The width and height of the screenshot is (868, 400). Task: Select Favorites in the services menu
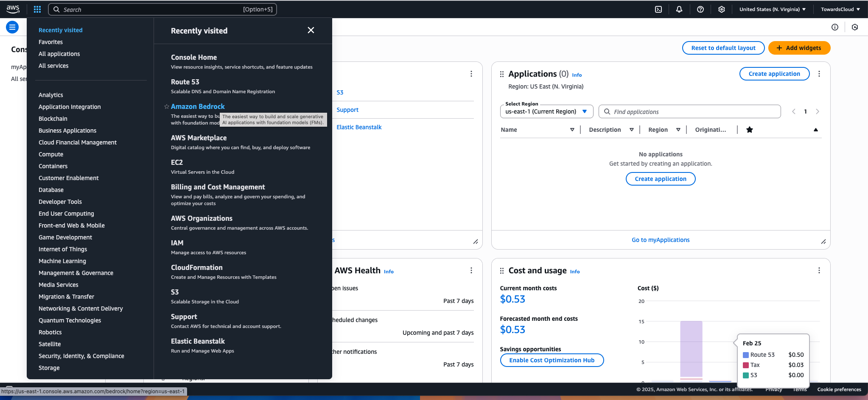click(x=50, y=42)
